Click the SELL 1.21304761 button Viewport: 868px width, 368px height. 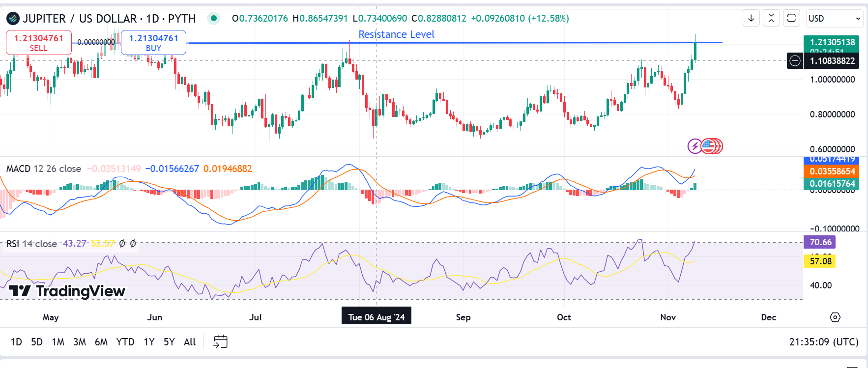tap(39, 43)
